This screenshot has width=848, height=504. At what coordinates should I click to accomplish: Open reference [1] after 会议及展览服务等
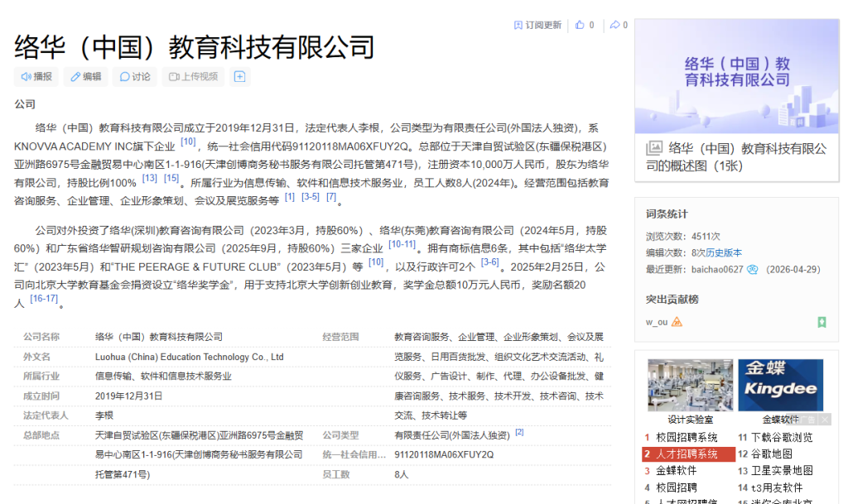click(289, 197)
